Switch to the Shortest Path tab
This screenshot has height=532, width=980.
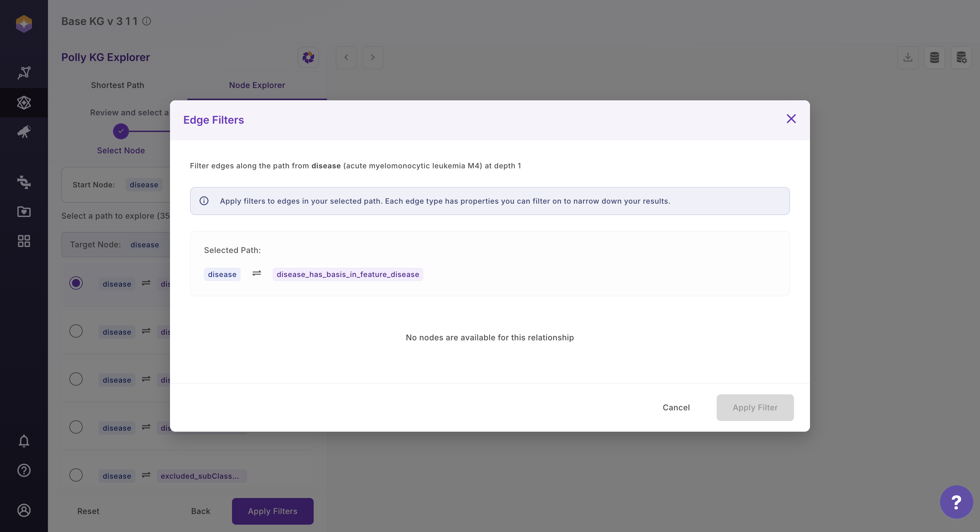[x=117, y=85]
